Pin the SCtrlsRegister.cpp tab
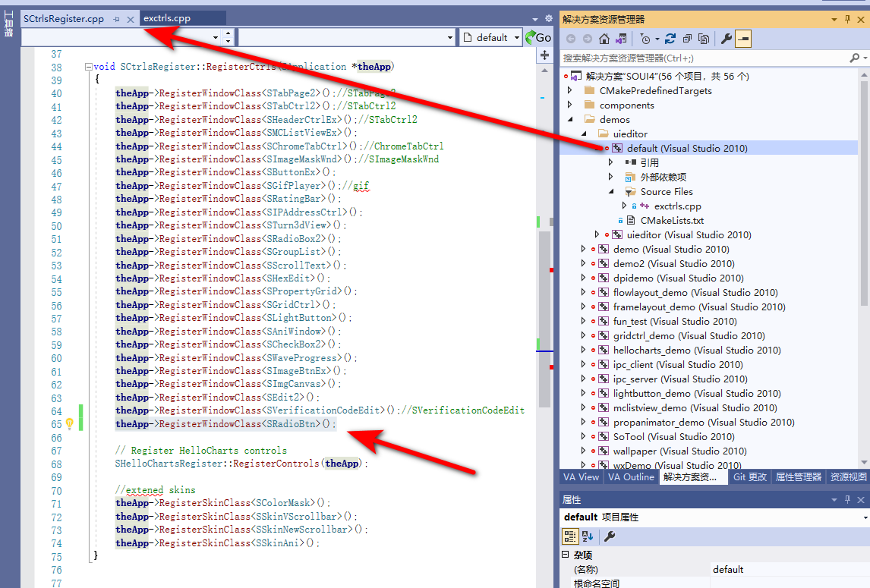Screen dimensions: 870x588 point(116,19)
